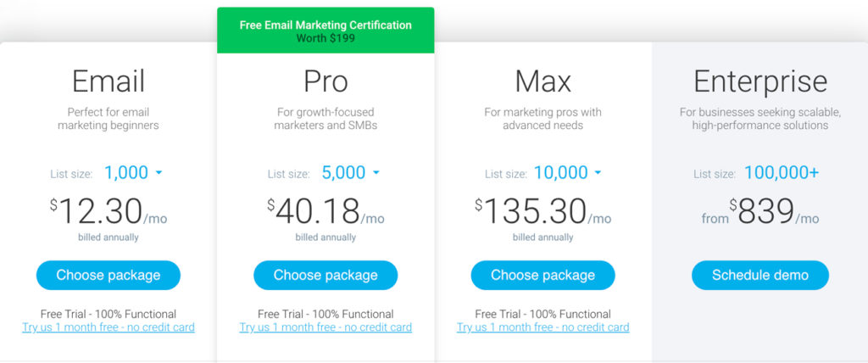Click the Enterprise plan heading

click(760, 82)
